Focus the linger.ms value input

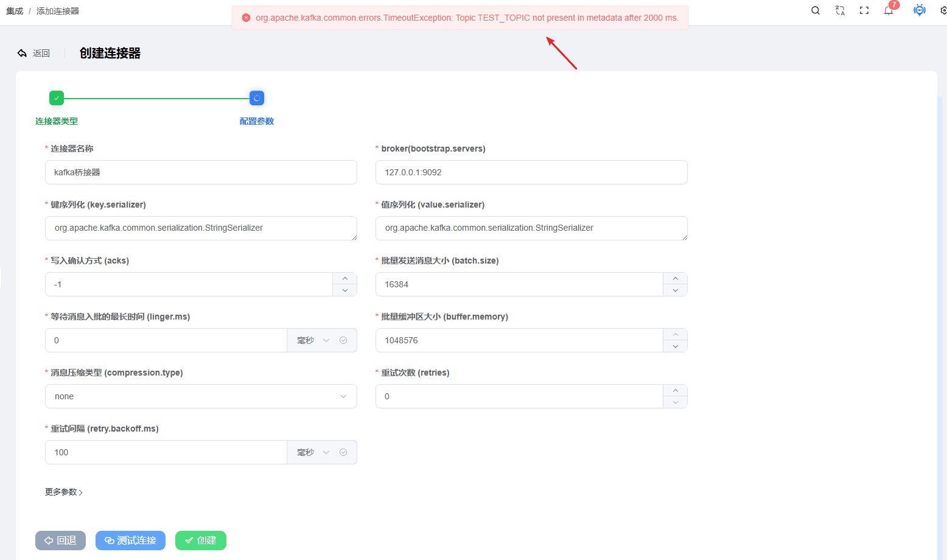pyautogui.click(x=166, y=340)
